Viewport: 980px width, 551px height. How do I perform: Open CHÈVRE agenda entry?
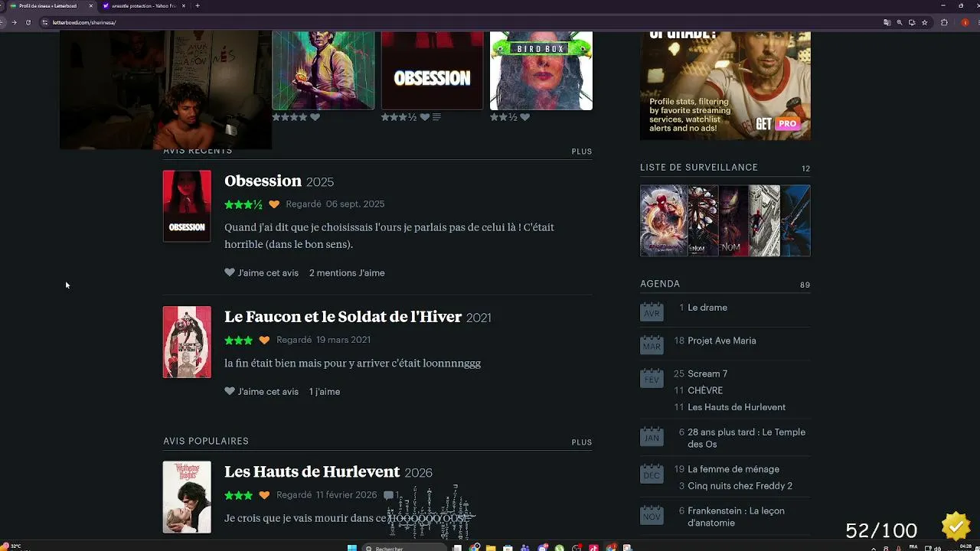point(705,390)
